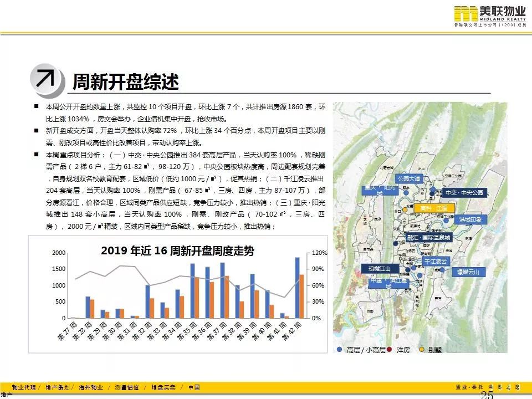This screenshot has height=399, width=532.
Task: Select the 重庆·阳光城 map label
Action: 380,190
